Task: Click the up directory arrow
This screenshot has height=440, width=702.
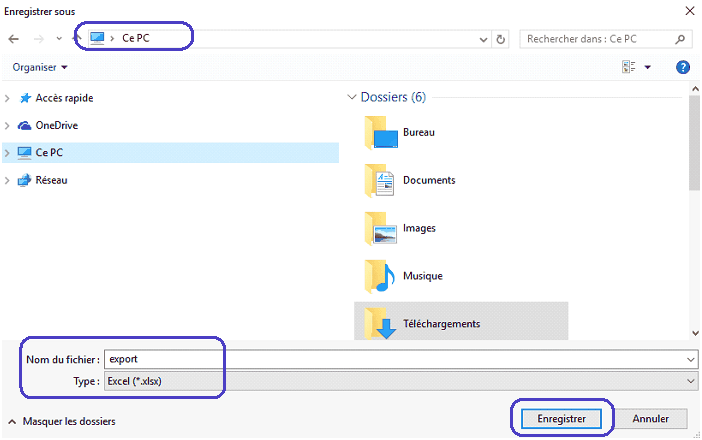Action: pos(78,39)
